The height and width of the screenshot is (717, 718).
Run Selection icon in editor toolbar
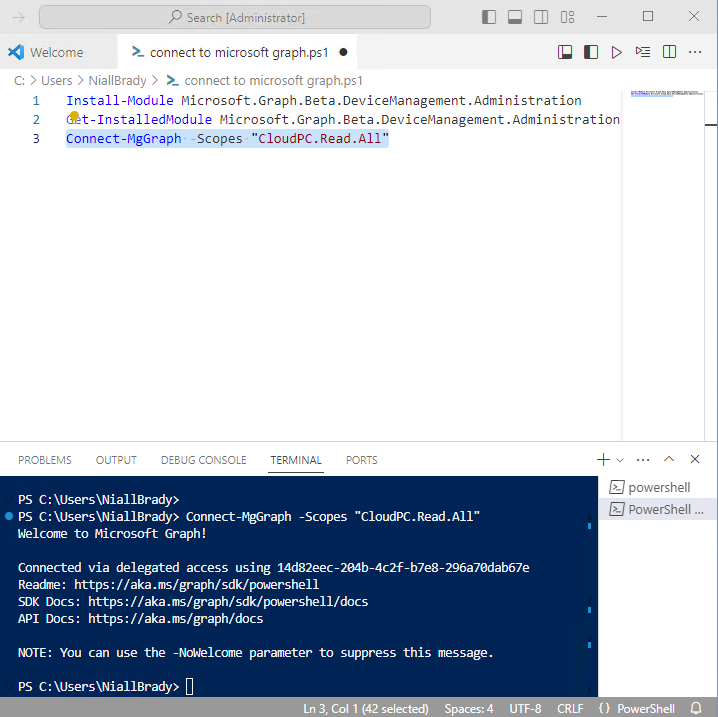pyautogui.click(x=643, y=52)
